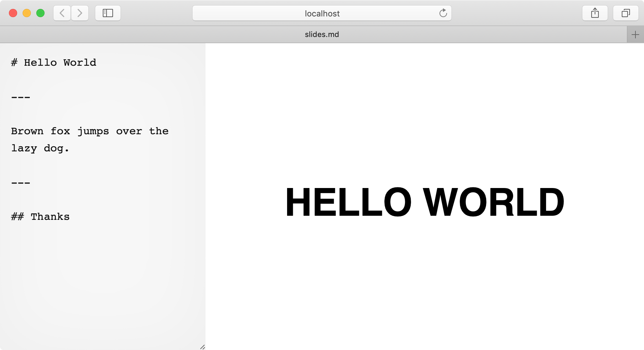Click the '## Thanks' line in editor

[40, 217]
